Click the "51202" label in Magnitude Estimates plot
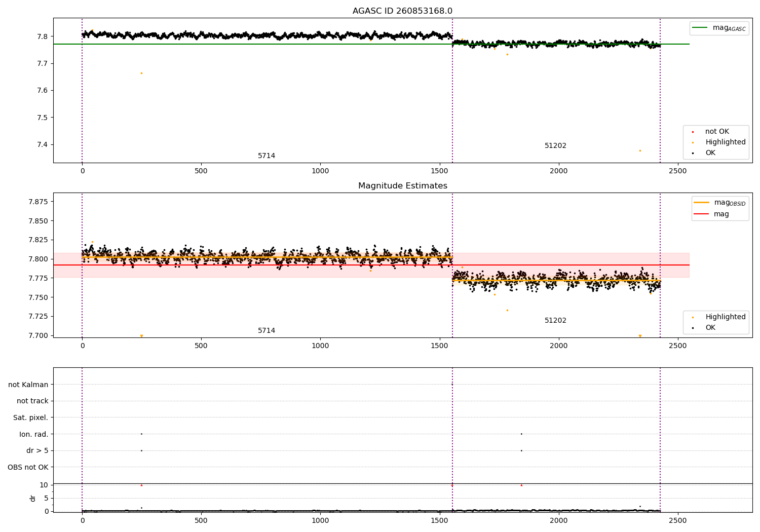The image size is (760, 532). (555, 321)
